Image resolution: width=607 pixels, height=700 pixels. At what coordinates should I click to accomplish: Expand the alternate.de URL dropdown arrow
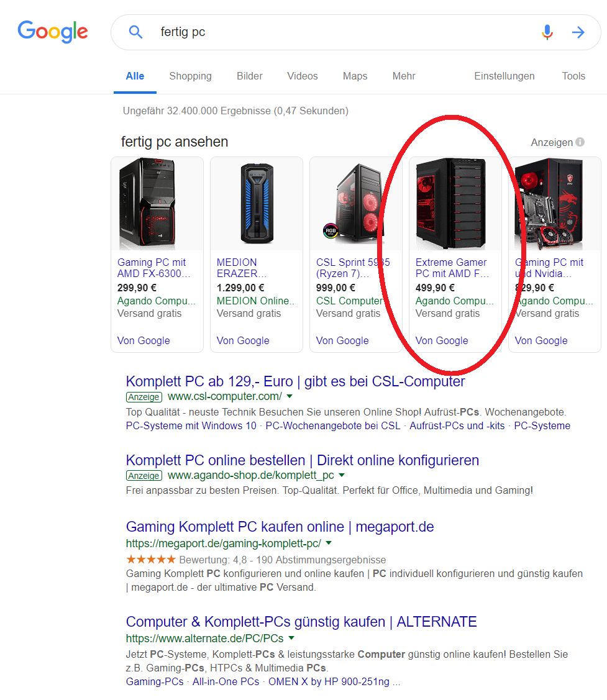coord(291,638)
